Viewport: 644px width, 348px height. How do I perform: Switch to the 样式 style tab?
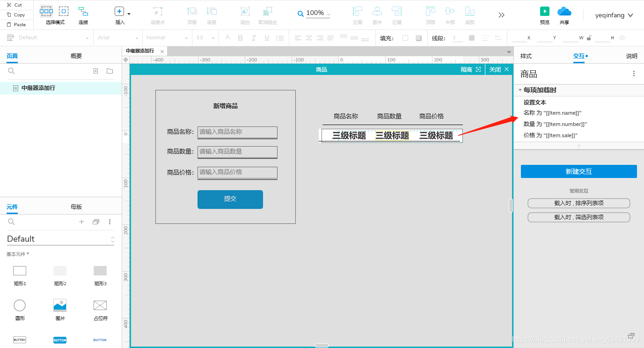tap(526, 56)
